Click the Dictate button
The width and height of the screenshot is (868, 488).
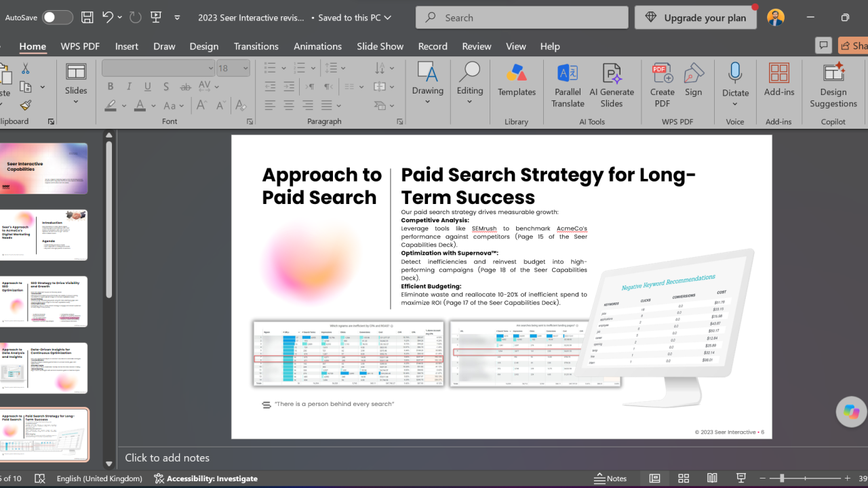point(735,85)
